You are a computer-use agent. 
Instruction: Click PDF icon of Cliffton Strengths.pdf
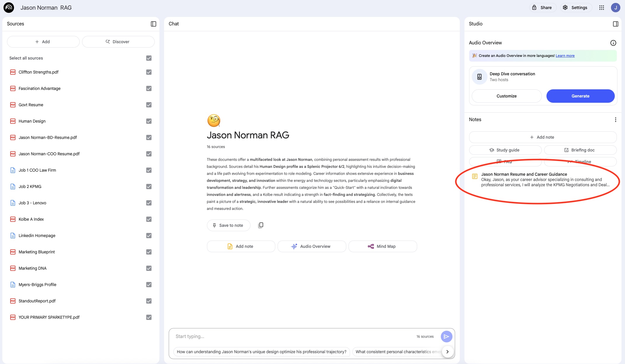(x=13, y=72)
